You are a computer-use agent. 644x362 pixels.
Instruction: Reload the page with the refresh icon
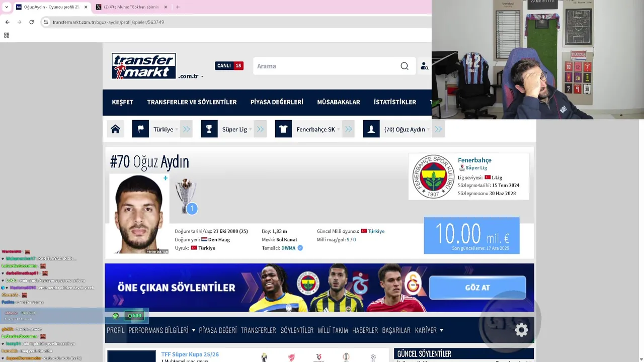(31, 22)
